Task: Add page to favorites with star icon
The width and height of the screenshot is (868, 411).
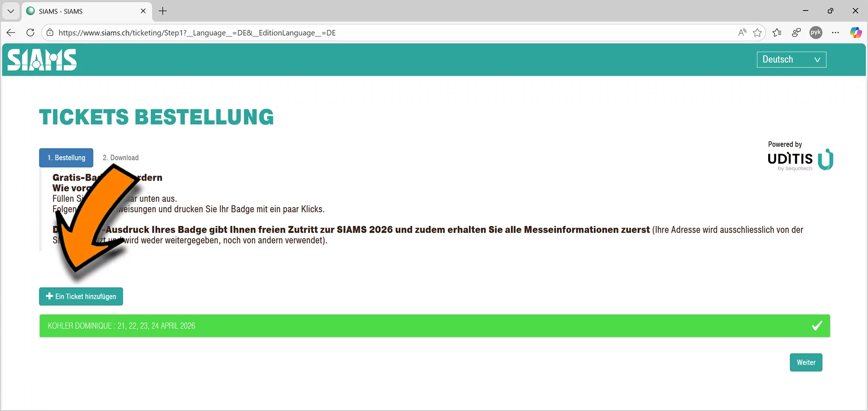Action: pos(757,33)
